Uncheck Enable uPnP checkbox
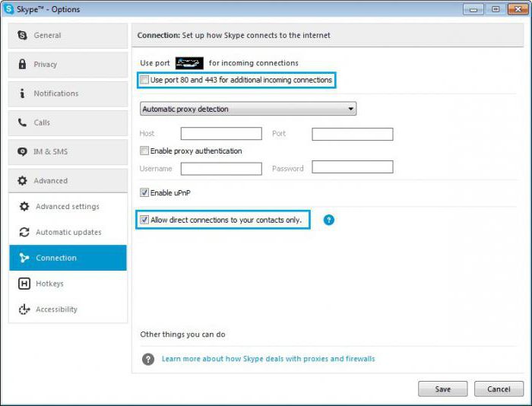This screenshot has width=532, height=406. point(144,192)
